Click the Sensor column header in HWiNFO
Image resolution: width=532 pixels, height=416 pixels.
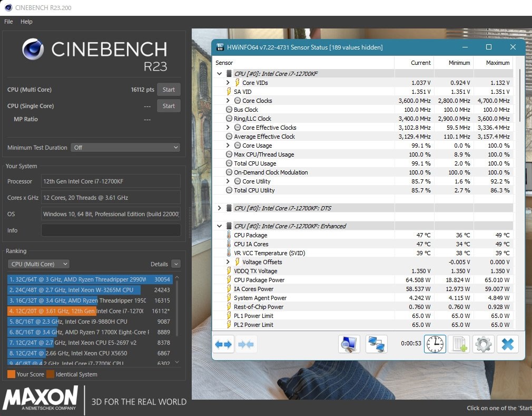[x=303, y=63]
